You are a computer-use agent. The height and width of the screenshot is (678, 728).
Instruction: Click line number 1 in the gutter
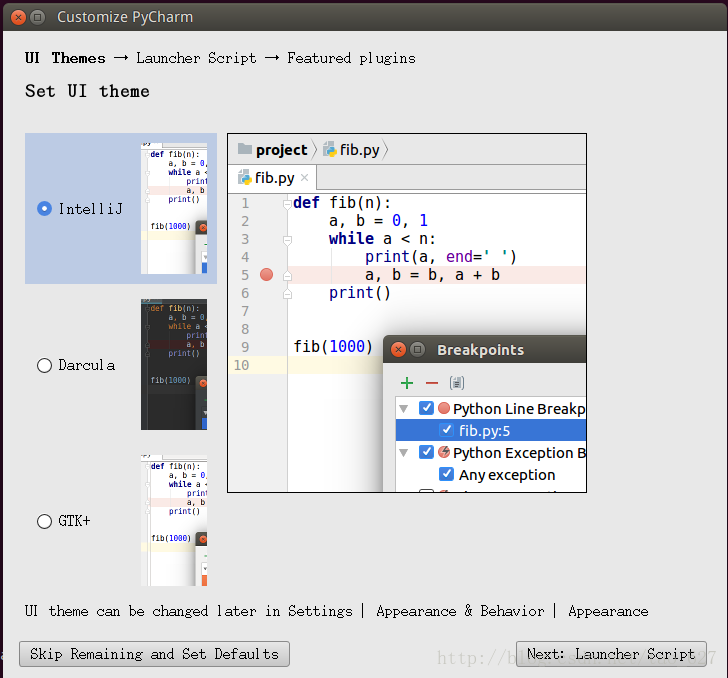coord(245,203)
